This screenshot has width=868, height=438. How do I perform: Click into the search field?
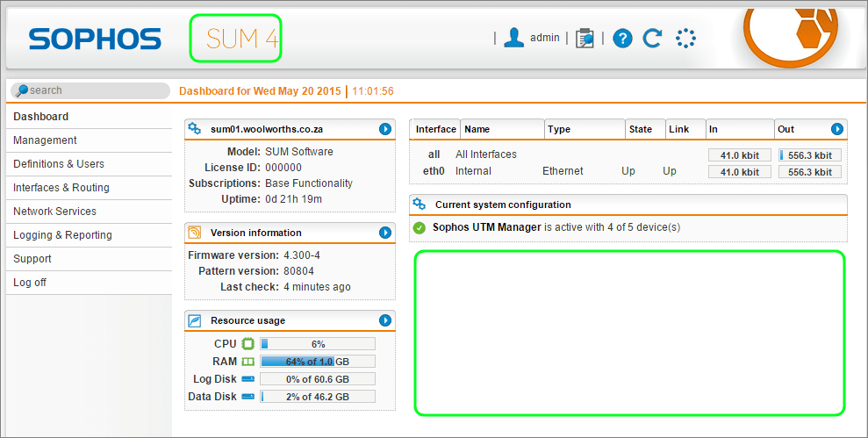point(90,90)
